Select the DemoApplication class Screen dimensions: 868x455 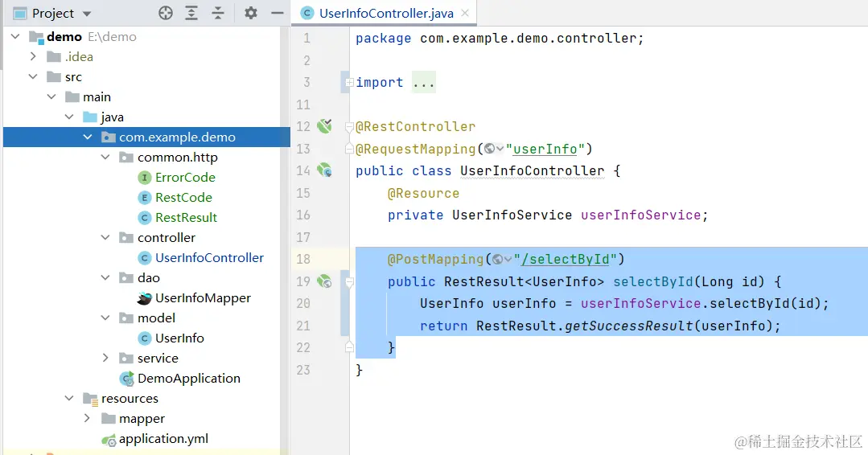(189, 378)
